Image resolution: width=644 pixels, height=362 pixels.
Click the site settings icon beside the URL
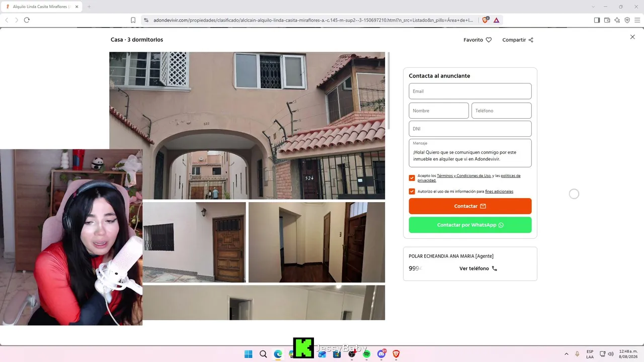[x=146, y=20]
